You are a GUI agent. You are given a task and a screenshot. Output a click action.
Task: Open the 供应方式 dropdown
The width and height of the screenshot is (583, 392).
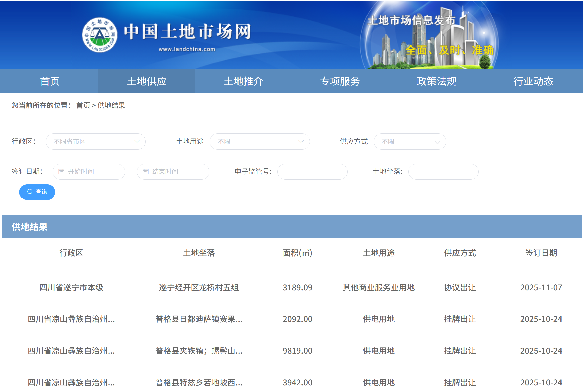(x=409, y=142)
